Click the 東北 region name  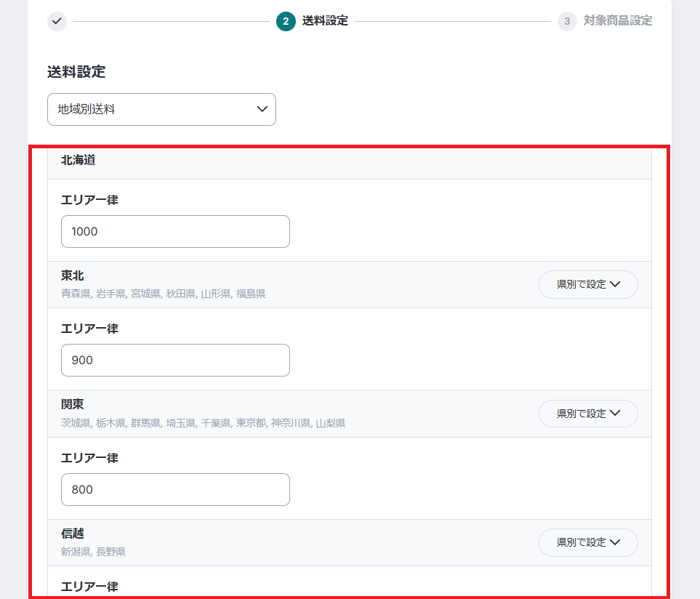[x=73, y=276]
